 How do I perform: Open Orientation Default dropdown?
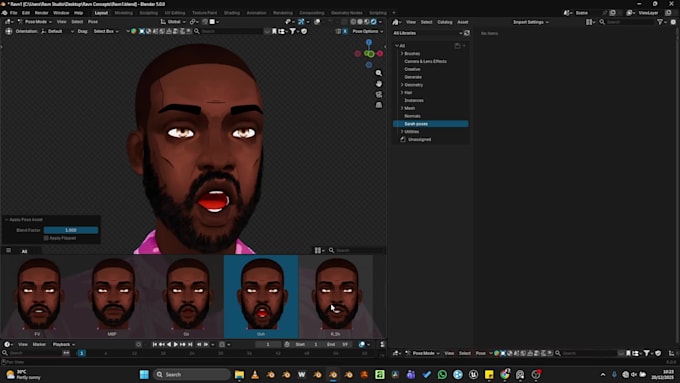click(57, 31)
